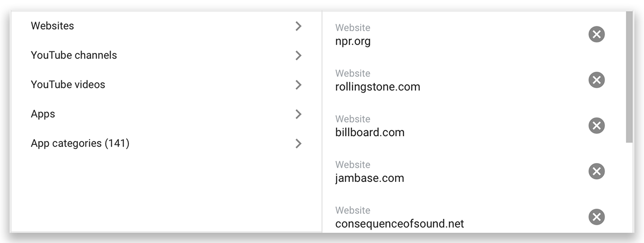Choose YouTube videos entry
The height and width of the screenshot is (243, 644).
(x=166, y=85)
